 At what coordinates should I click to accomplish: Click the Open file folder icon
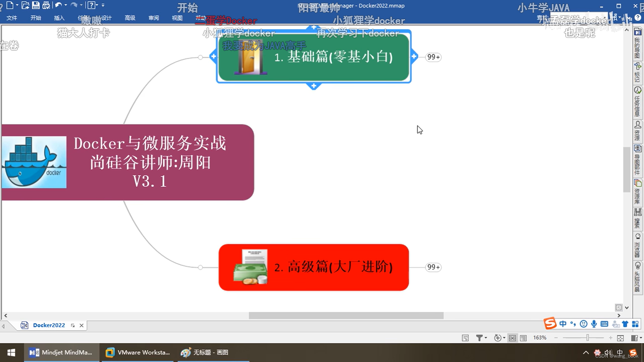pyautogui.click(x=25, y=5)
